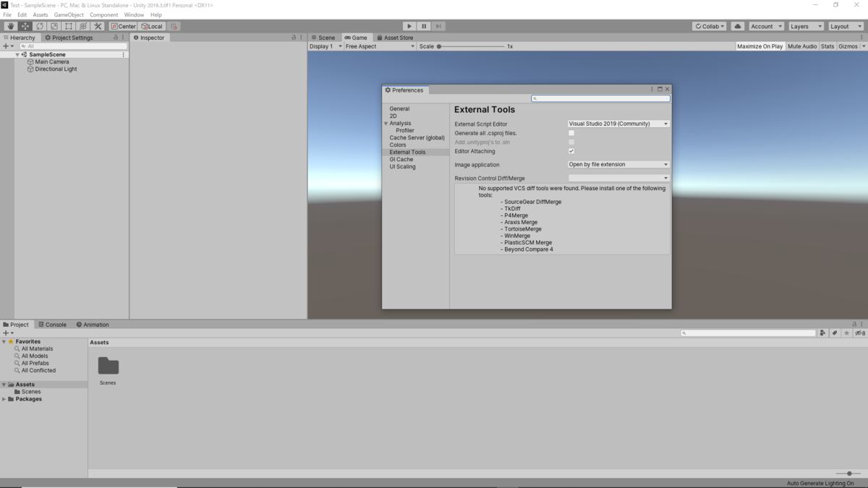Select the Rect tool
Screen dimensions: 868x488
point(67,26)
